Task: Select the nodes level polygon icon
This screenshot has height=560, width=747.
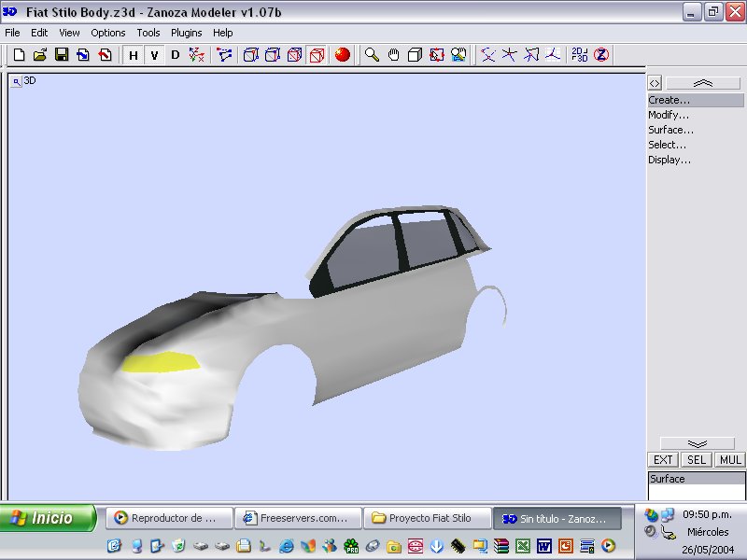Action: coord(224,55)
